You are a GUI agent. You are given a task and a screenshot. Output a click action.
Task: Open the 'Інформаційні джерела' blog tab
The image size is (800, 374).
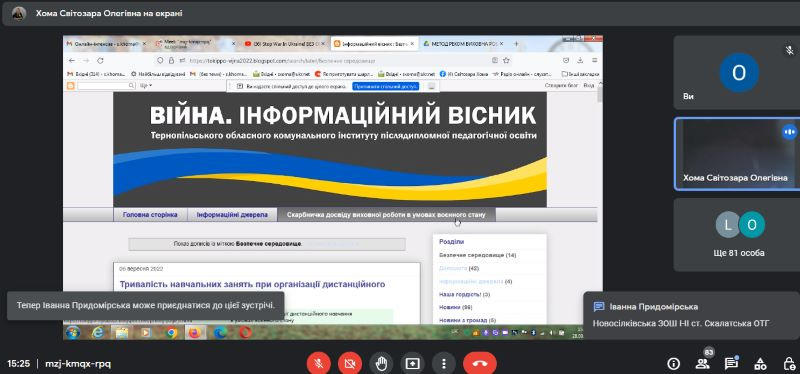pyautogui.click(x=232, y=215)
